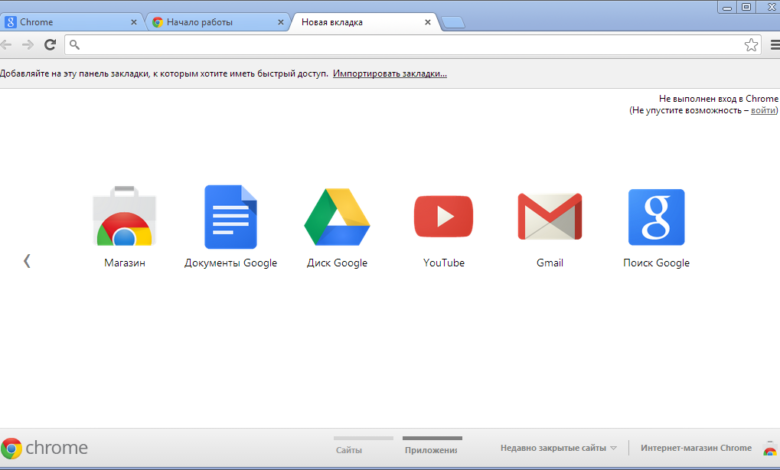Launch the YouTube app icon

443,218
